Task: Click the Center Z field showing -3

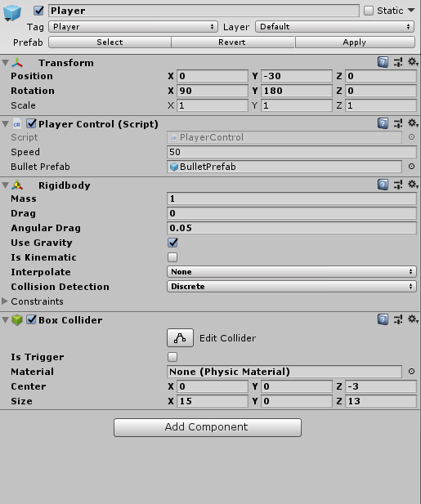Action: click(381, 386)
